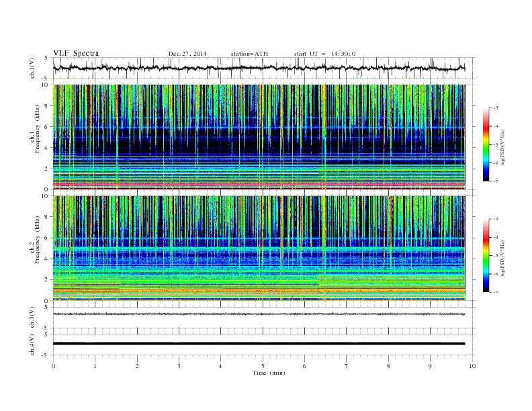Click the ch.2 spectrogram color scale bar
Screen dimensions: 532x411
pos(486,256)
